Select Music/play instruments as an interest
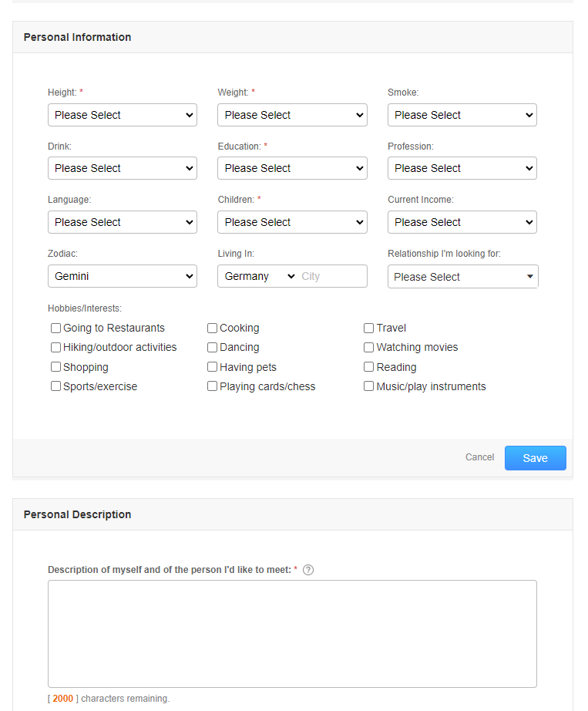The image size is (588, 711). click(368, 386)
